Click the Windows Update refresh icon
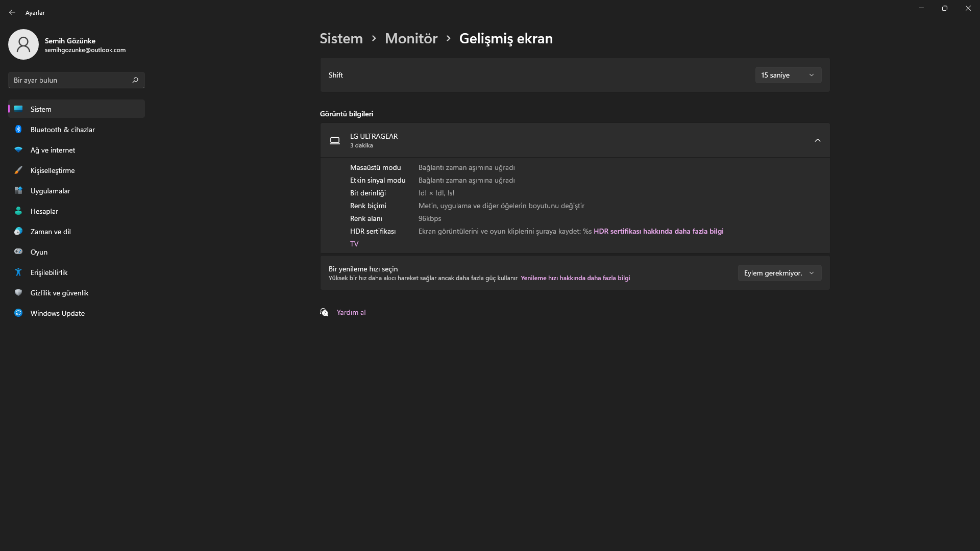 coord(18,313)
